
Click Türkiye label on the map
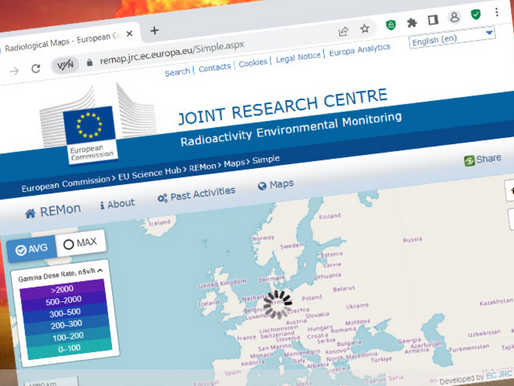tap(381, 360)
